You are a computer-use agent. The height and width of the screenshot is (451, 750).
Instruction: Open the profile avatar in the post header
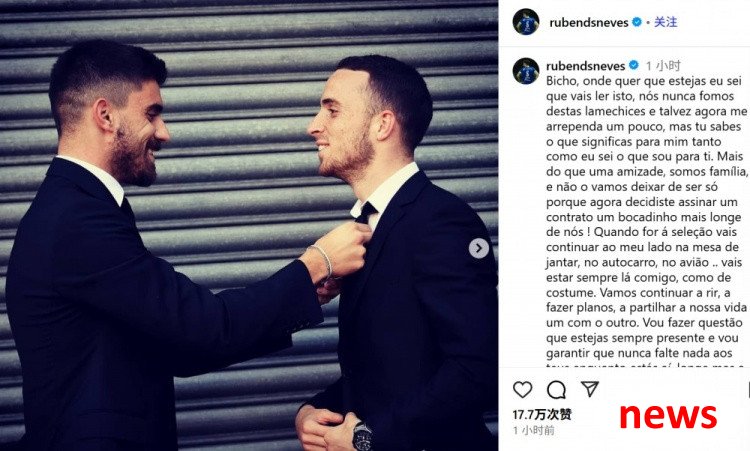coord(526,22)
